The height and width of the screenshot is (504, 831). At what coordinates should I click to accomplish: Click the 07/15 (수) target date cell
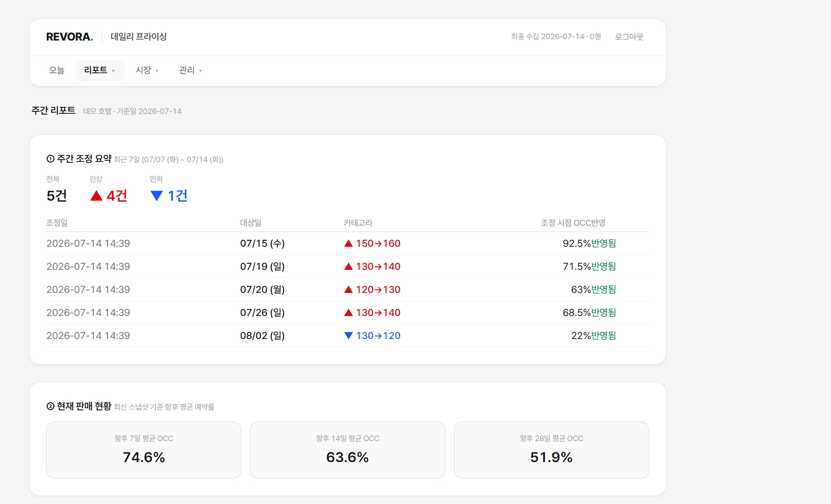[262, 243]
